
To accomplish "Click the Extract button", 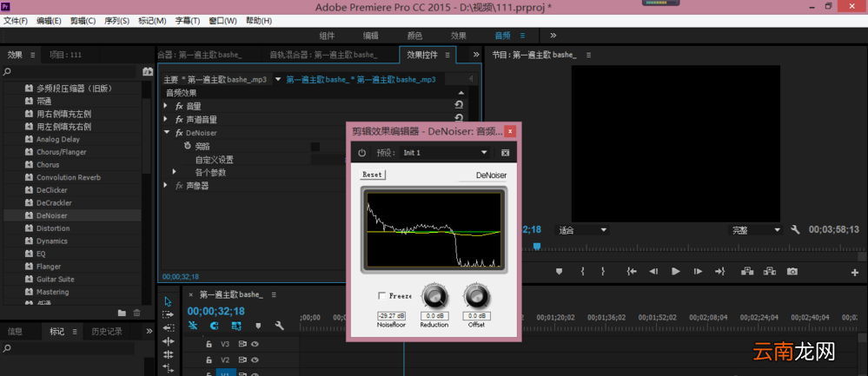I will click(770, 272).
